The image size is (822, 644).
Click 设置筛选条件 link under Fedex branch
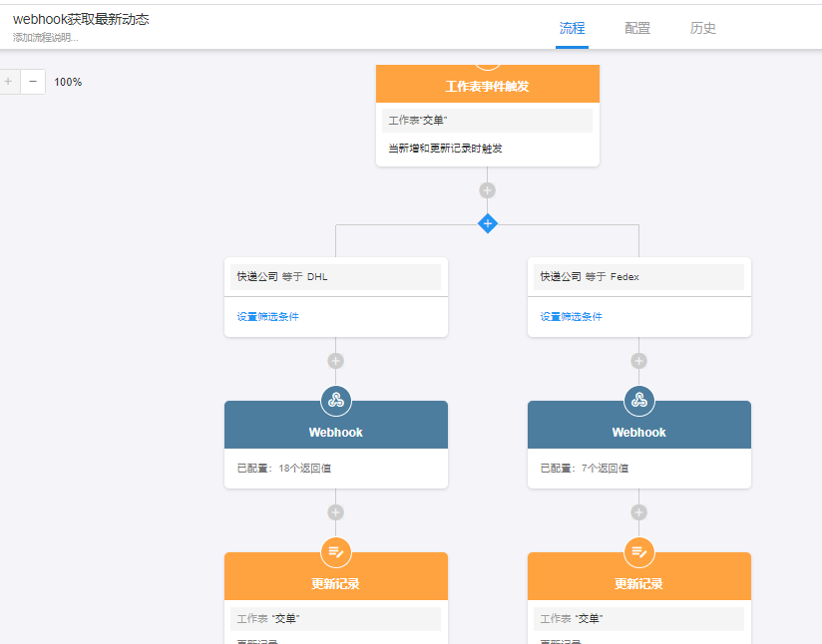[571, 317]
